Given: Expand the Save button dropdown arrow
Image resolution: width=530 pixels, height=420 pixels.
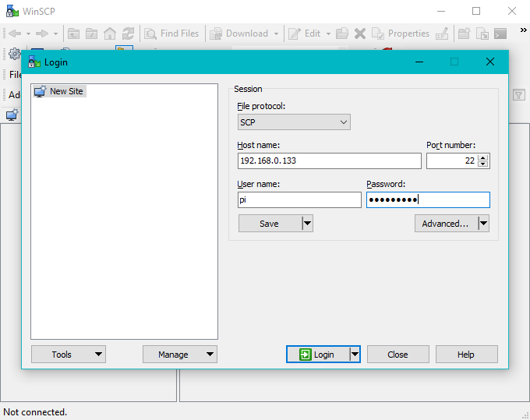Looking at the screenshot, I should pos(308,224).
